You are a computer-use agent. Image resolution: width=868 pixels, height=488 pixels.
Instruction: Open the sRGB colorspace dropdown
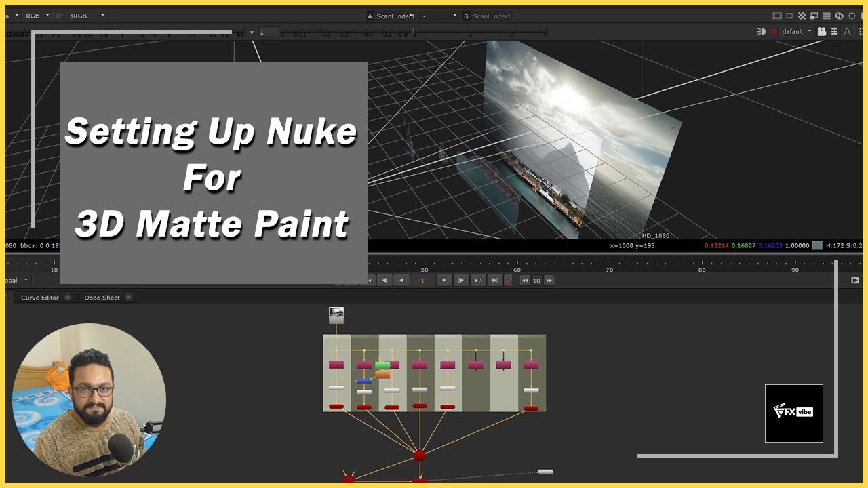coord(87,15)
